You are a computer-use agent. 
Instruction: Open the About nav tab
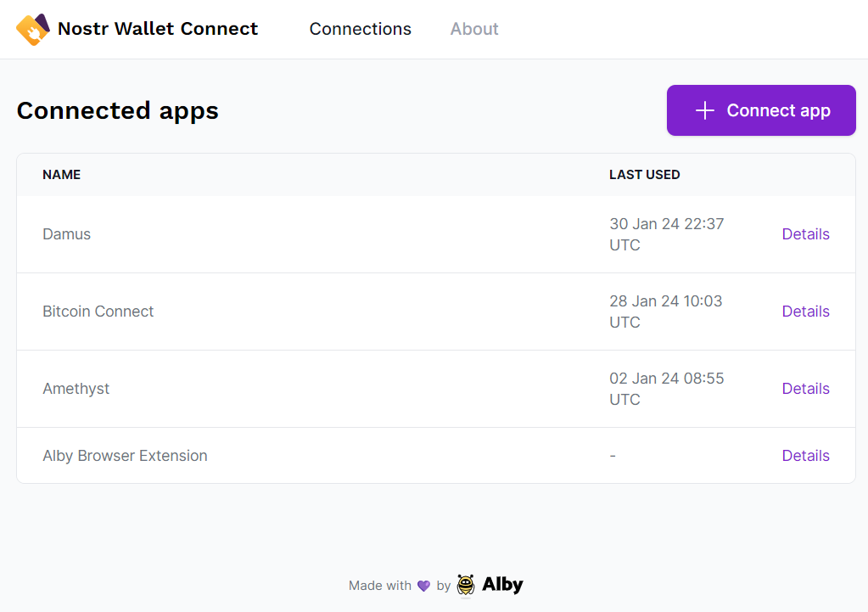[x=474, y=29]
